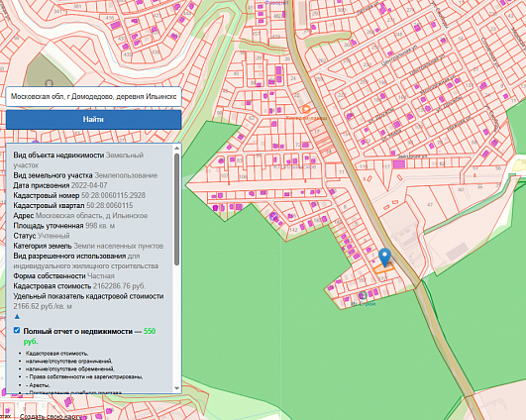Click the teal Ис Строй map icon
Screen dimensions: 526x420
point(362,295)
